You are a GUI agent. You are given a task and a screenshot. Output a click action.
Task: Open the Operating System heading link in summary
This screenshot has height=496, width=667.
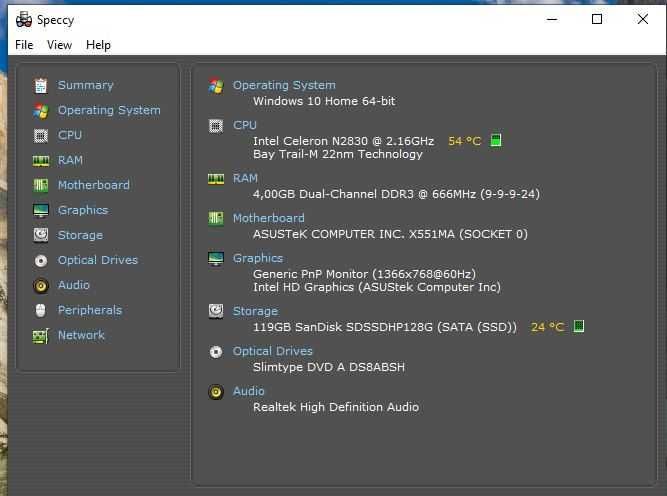[284, 86]
